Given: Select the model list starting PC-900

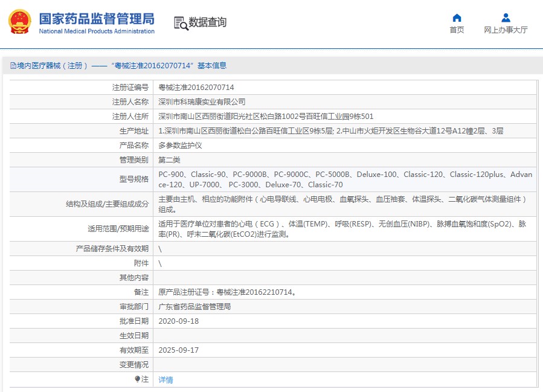Looking at the screenshot, I should [345, 179].
